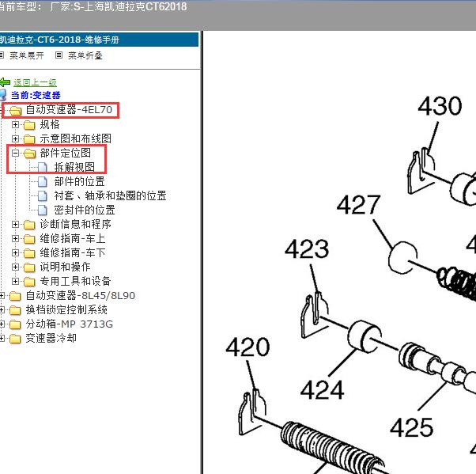Expand the 规格 folder node
This screenshot has width=476, height=474.
click(x=15, y=124)
